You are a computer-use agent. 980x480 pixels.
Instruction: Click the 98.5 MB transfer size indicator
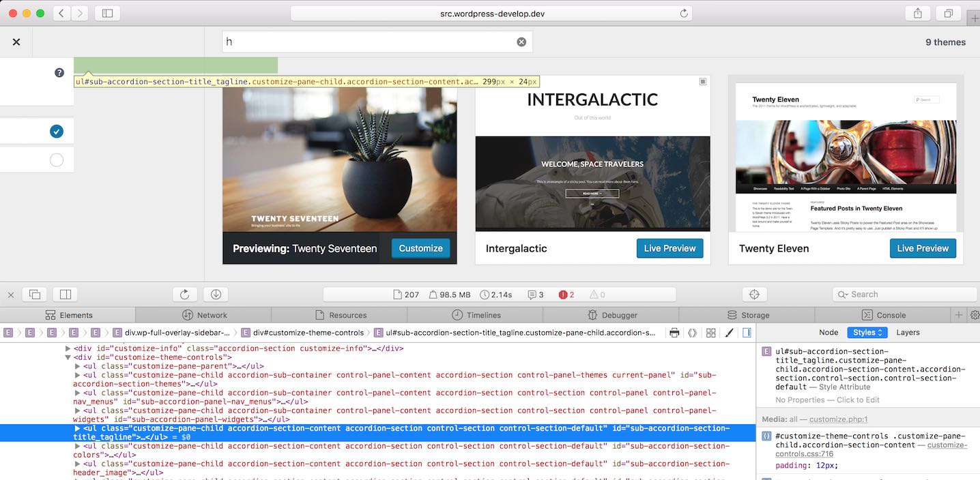click(x=450, y=295)
